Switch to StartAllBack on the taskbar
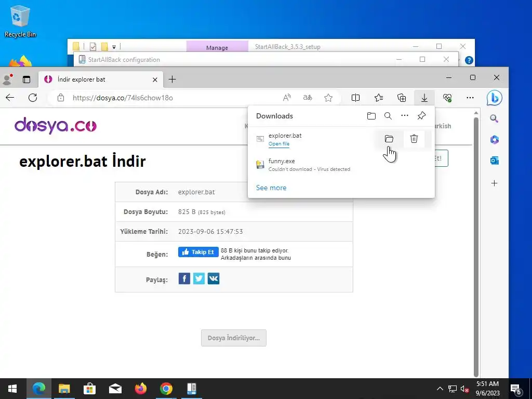532x399 pixels. coord(191,389)
